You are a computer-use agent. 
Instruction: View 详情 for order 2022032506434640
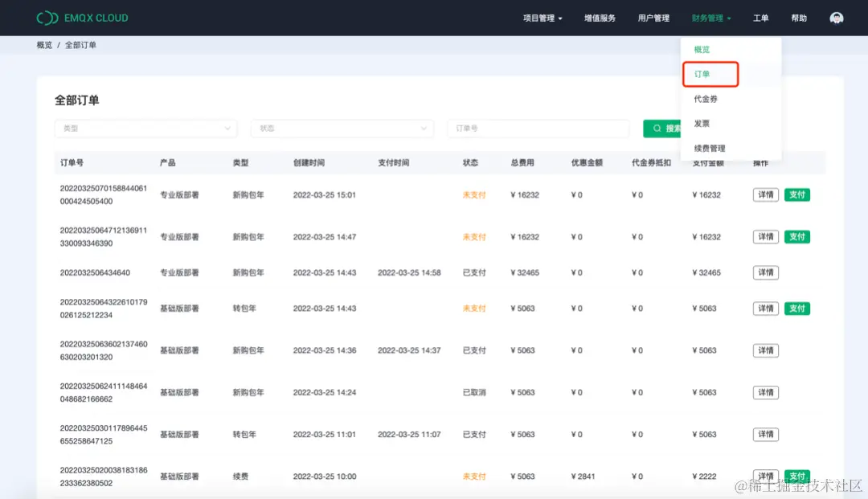tap(766, 272)
